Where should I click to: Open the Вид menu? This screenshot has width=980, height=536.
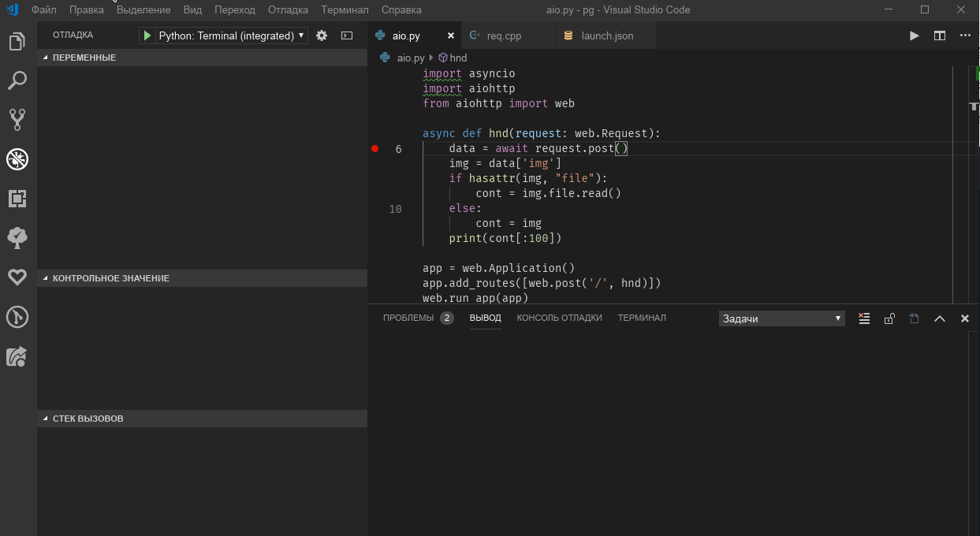pos(192,10)
